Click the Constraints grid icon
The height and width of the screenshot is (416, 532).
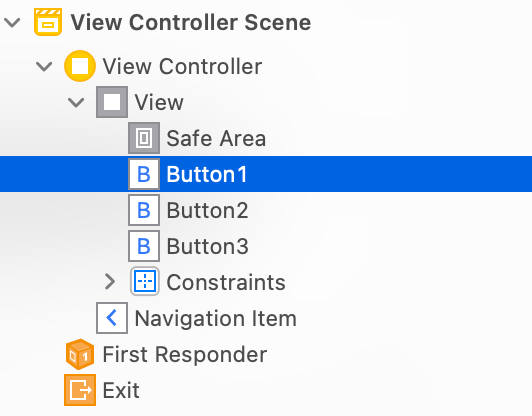click(x=145, y=282)
